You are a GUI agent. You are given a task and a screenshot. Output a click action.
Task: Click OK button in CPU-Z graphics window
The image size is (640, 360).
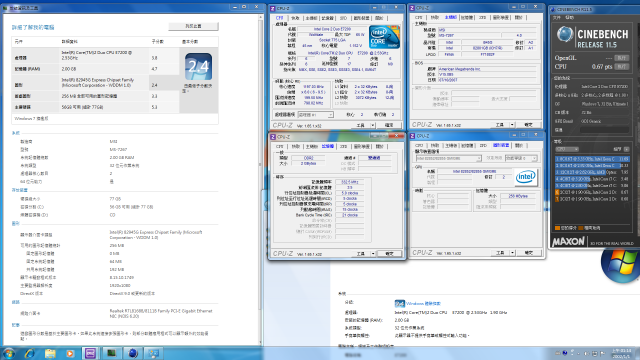pyautogui.click(x=529, y=253)
